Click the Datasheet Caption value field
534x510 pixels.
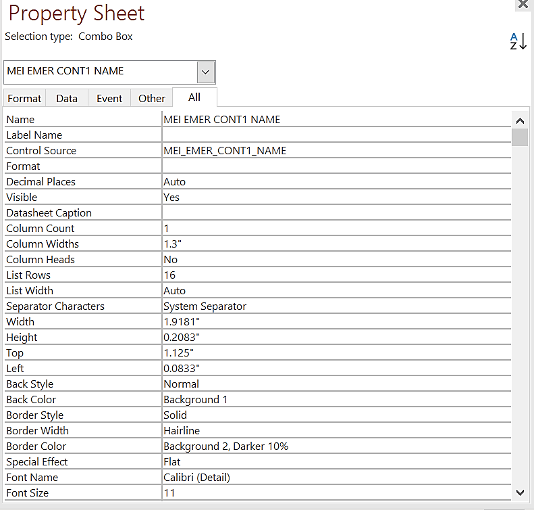pos(336,213)
